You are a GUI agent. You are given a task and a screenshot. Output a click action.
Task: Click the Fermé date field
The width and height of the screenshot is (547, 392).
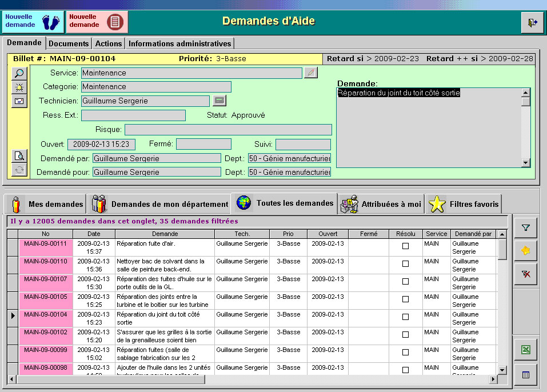[x=203, y=143]
